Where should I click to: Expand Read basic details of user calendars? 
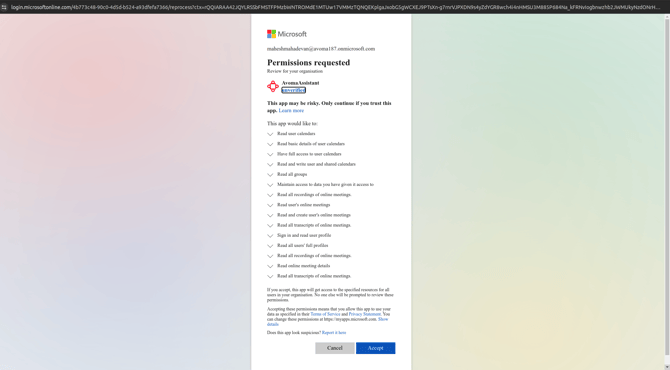(x=270, y=144)
